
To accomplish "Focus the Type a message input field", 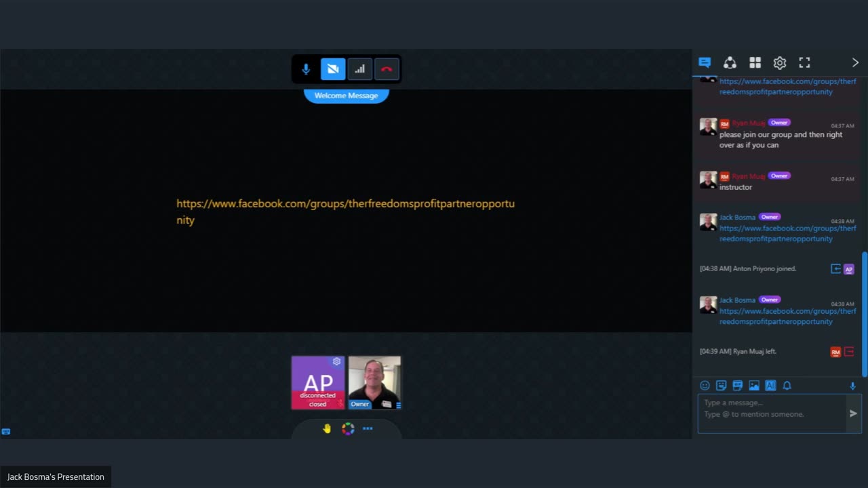I will 772,413.
